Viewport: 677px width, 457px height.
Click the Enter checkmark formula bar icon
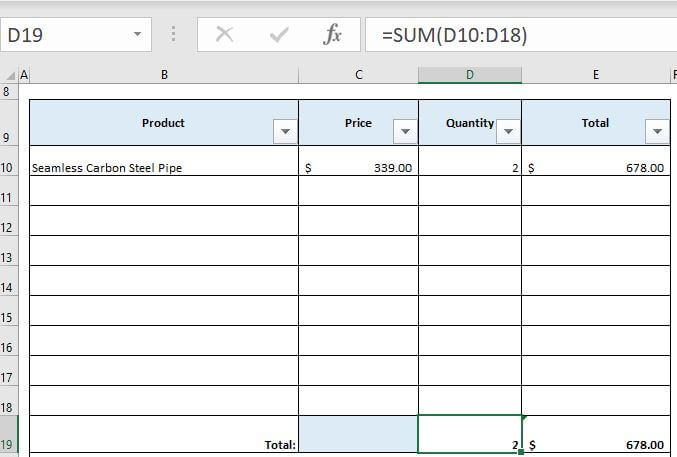[x=279, y=35]
